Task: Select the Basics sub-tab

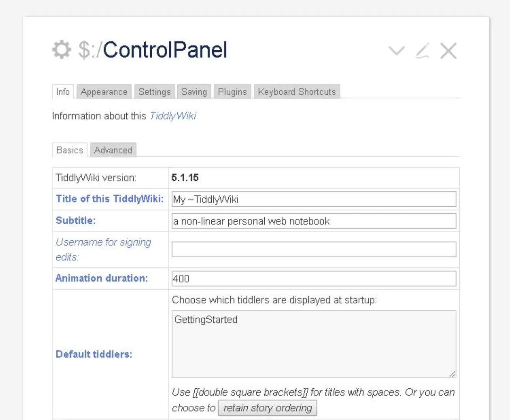Action: coord(70,150)
